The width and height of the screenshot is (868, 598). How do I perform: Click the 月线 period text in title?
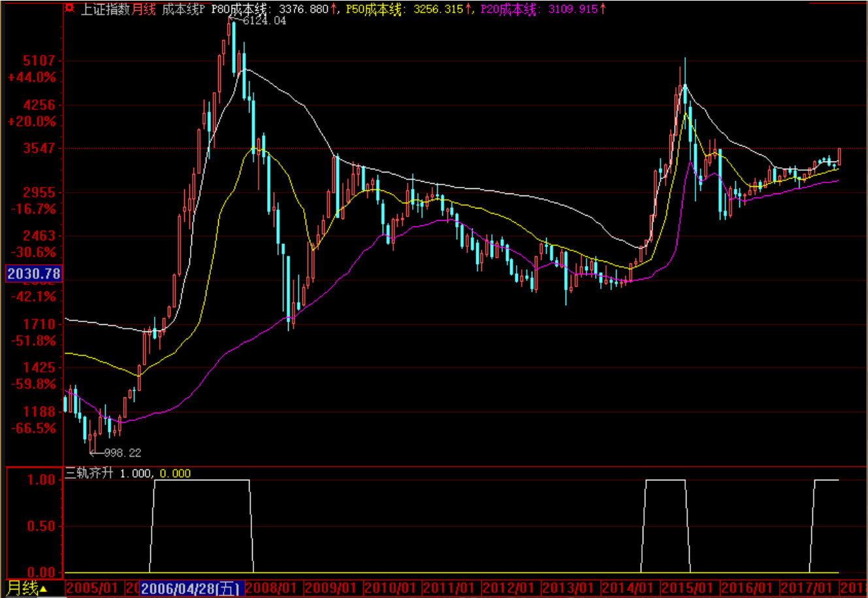click(144, 9)
